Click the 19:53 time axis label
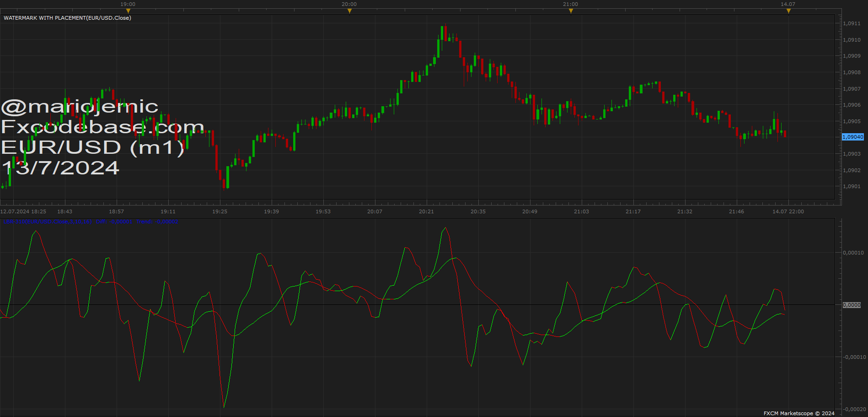The image size is (868, 417). [x=323, y=211]
